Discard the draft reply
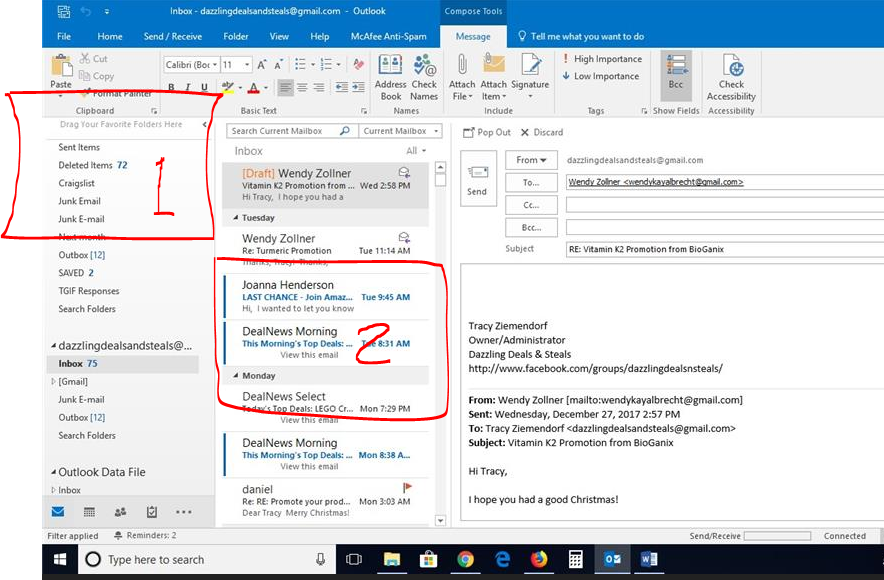Screen dimensions: 884x580 coord(542,132)
